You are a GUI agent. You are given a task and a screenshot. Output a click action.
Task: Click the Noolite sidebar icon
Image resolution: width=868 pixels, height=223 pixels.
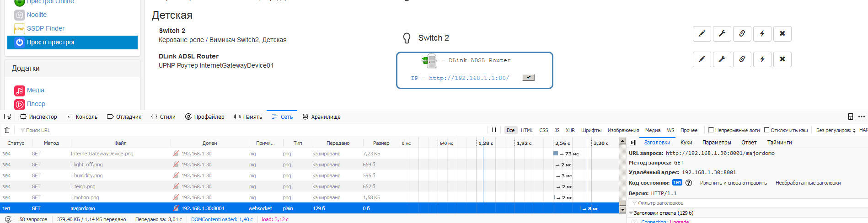coord(19,15)
